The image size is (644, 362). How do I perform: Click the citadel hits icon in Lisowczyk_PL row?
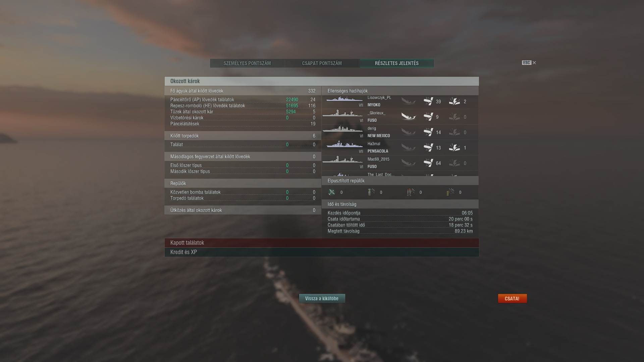454,101
